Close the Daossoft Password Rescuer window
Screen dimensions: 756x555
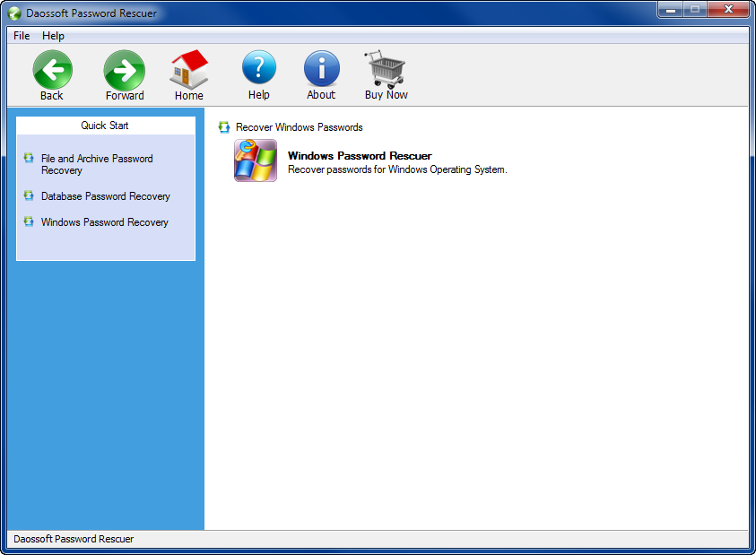(728, 10)
